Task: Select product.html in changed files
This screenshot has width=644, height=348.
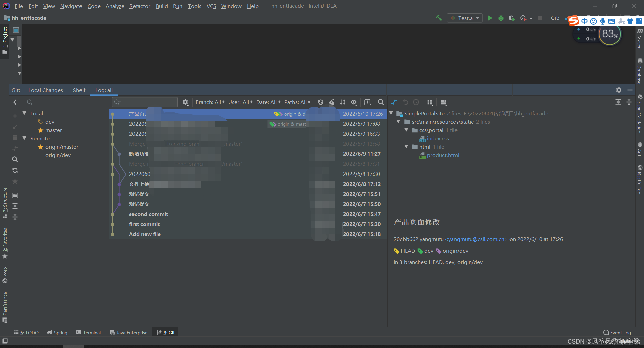Action: click(x=443, y=155)
